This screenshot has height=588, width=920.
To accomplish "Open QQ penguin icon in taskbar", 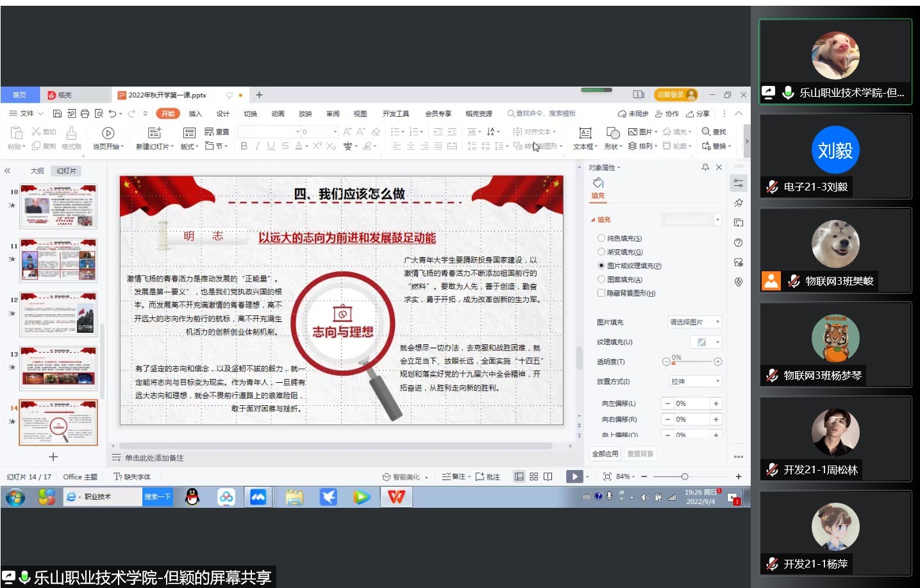I will pyautogui.click(x=192, y=497).
